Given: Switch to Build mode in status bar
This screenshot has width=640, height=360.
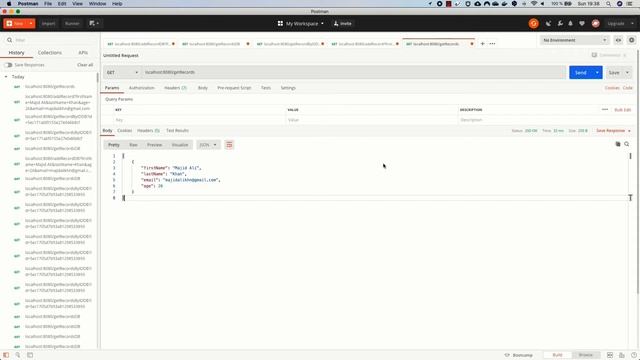Looking at the screenshot, I should (x=558, y=355).
